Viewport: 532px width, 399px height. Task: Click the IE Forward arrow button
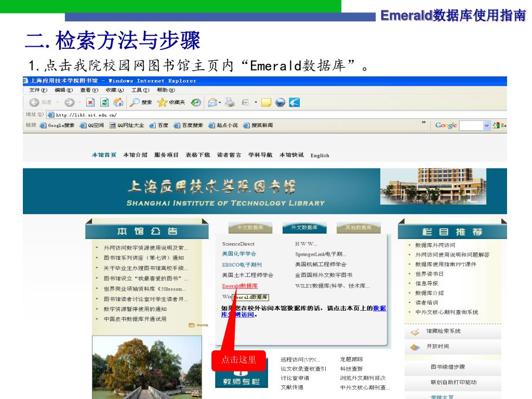point(69,102)
